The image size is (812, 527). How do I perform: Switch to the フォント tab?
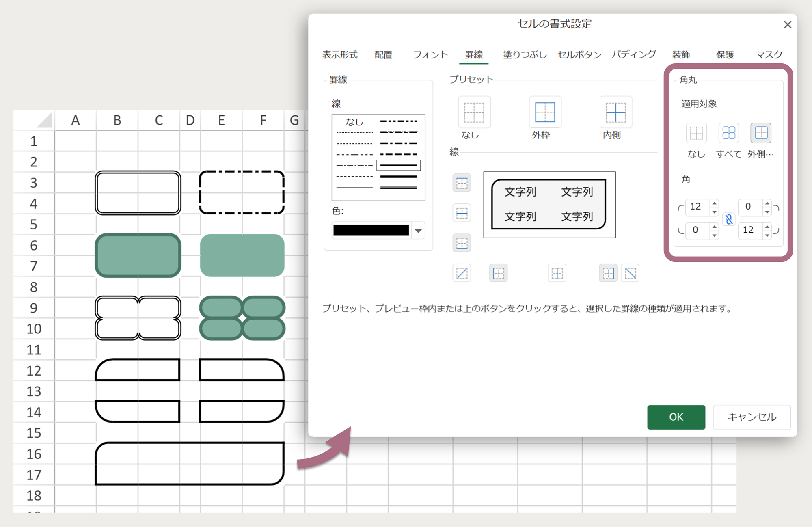click(430, 54)
